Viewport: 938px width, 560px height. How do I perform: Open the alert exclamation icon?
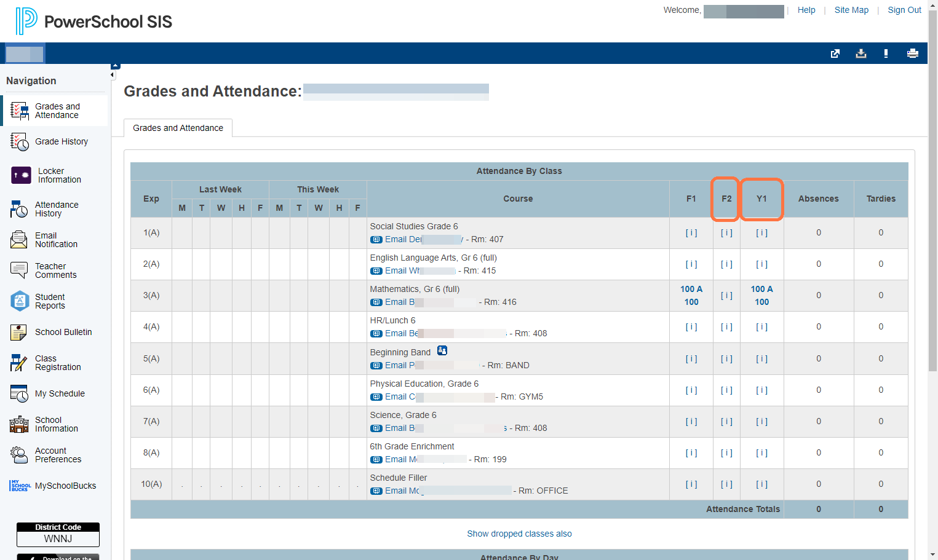point(886,53)
